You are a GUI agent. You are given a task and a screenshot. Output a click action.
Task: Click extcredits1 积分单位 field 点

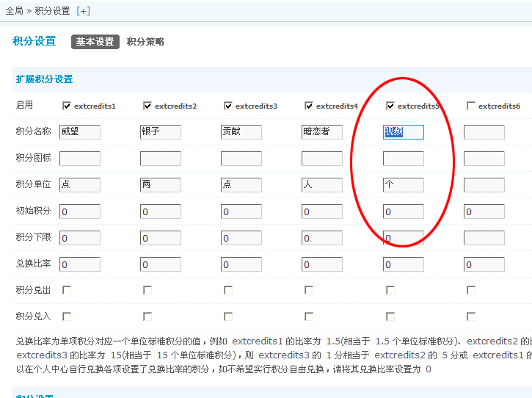80,185
